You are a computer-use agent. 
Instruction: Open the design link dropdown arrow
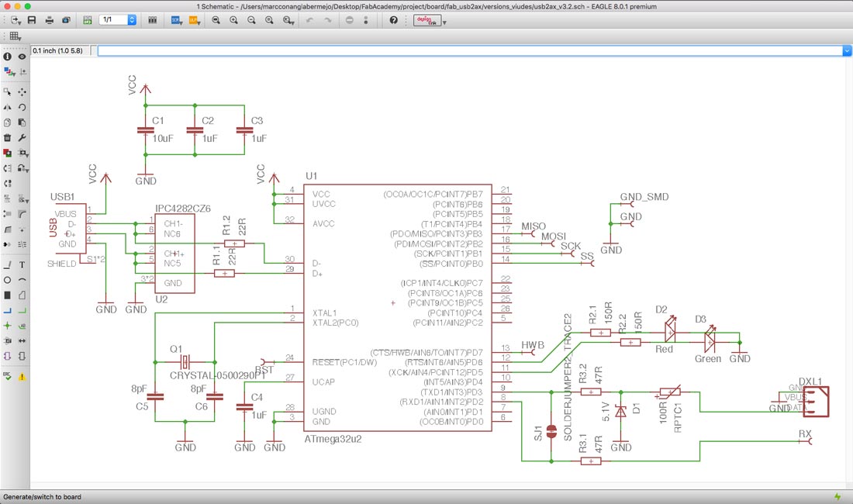click(x=444, y=22)
